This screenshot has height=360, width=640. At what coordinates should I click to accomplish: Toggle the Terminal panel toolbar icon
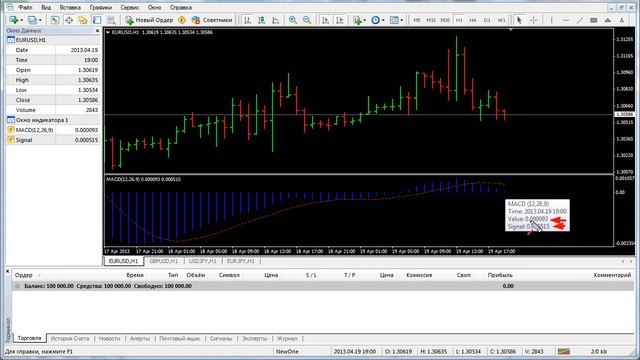tap(97, 20)
